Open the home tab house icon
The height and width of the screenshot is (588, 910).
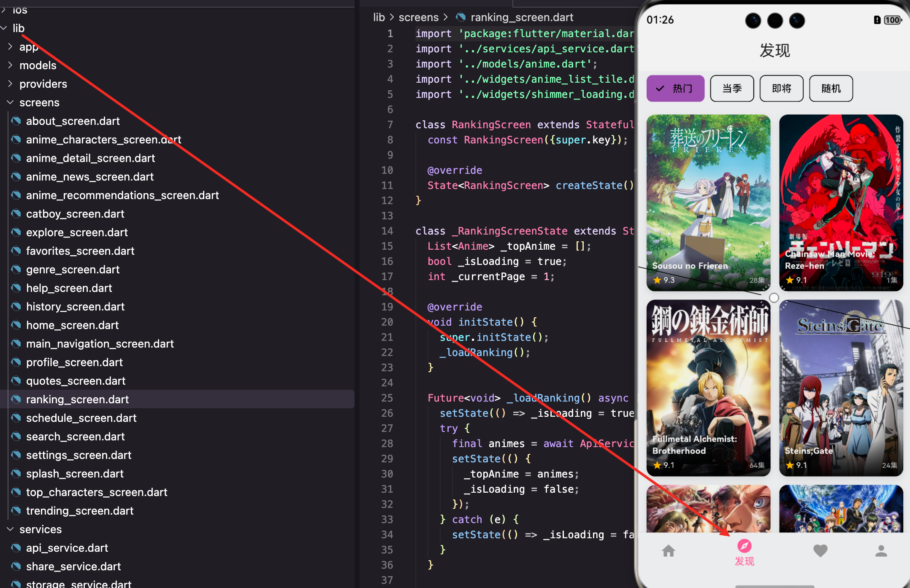669,550
